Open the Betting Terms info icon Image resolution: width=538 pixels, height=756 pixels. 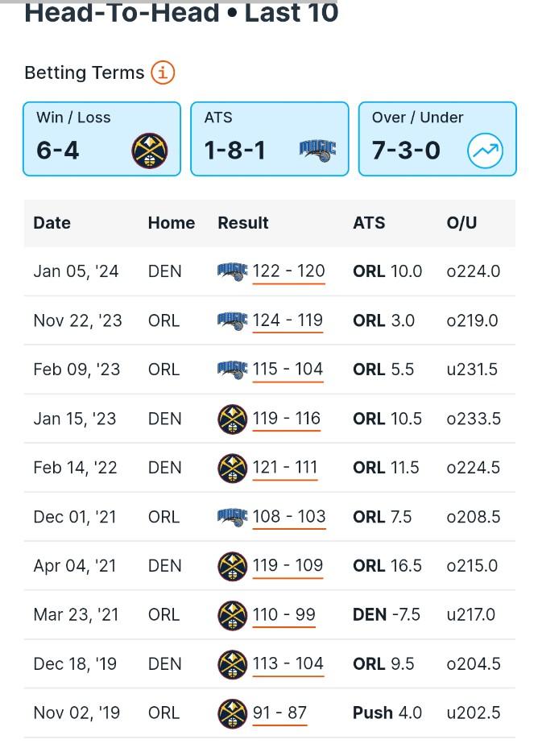tap(163, 72)
